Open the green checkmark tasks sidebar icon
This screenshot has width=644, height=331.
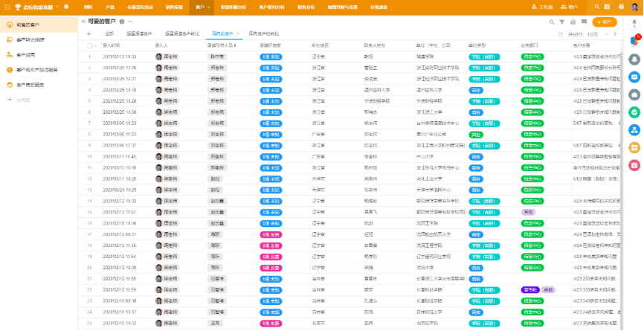(634, 112)
